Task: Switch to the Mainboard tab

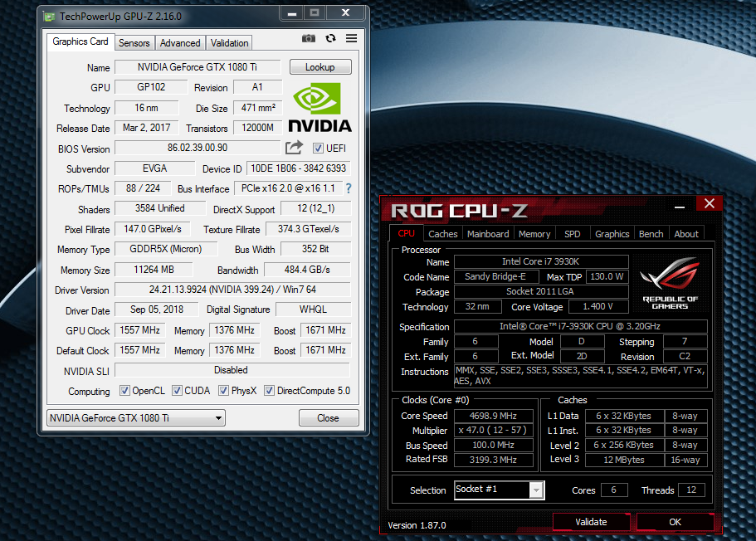Action: [x=488, y=234]
